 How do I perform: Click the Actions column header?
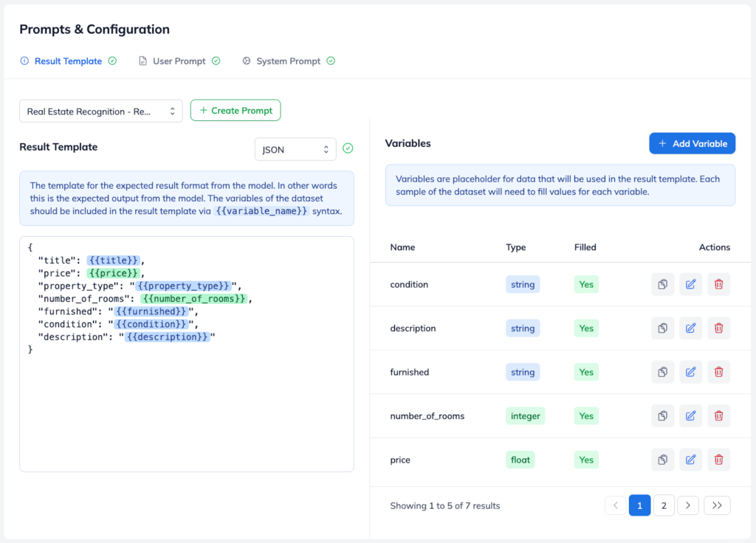714,247
